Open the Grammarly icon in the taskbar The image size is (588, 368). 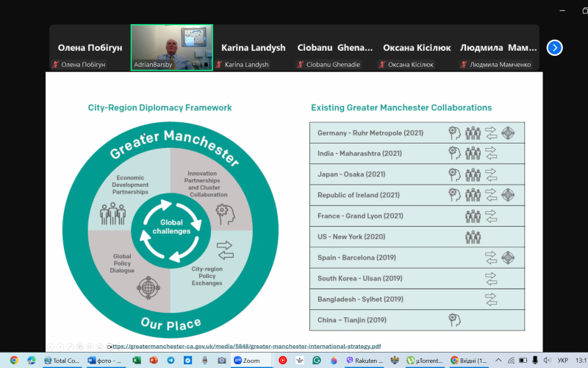click(x=317, y=361)
